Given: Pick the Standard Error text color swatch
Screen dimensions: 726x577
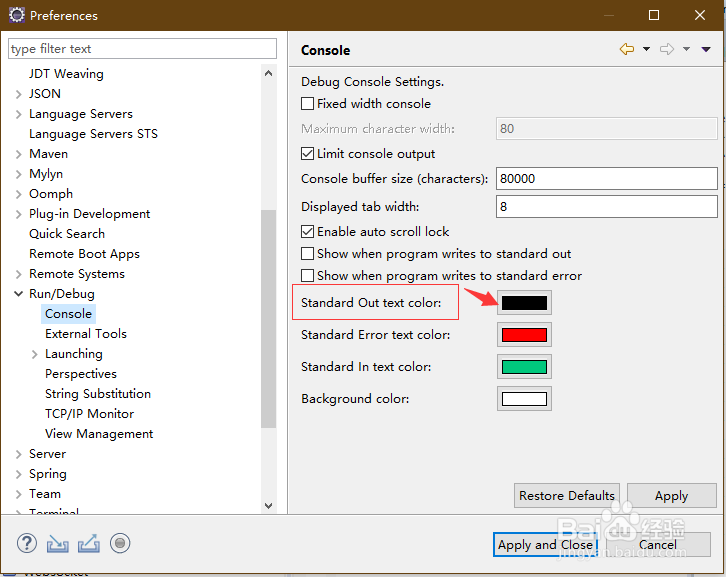Looking at the screenshot, I should (524, 335).
